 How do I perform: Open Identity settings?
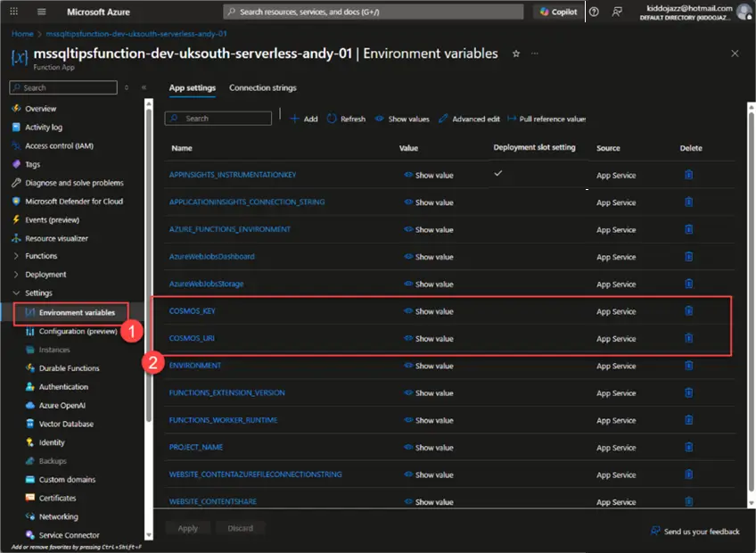[x=52, y=442]
